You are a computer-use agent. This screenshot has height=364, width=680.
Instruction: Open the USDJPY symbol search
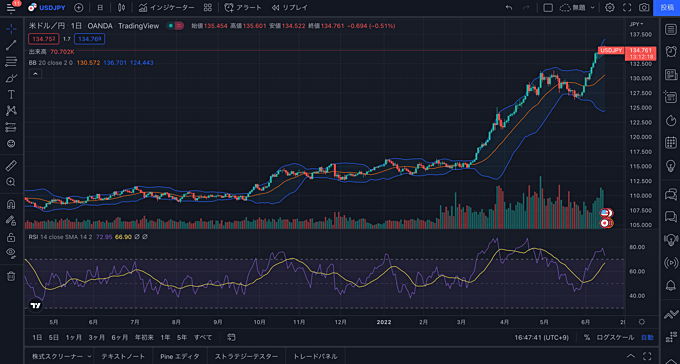pyautogui.click(x=46, y=7)
